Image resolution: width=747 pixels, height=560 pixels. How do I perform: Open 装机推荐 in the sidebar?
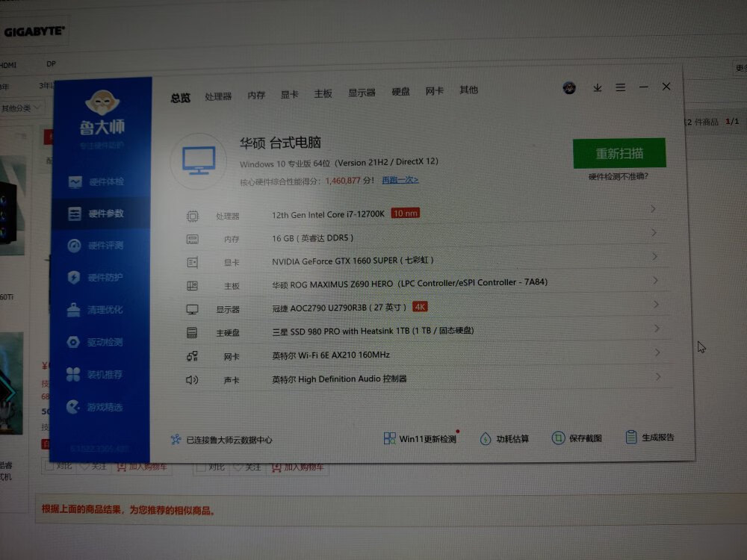tap(94, 375)
